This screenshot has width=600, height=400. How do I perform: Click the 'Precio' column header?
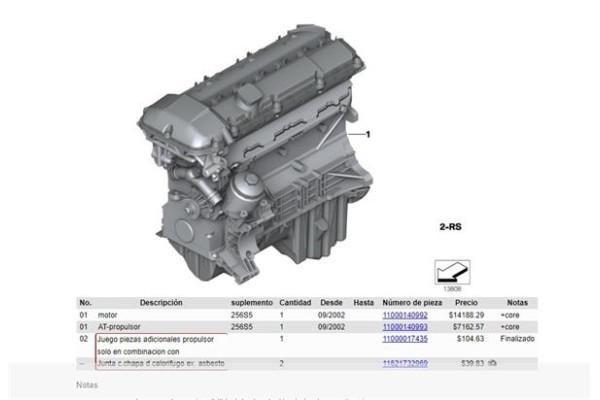[466, 303]
